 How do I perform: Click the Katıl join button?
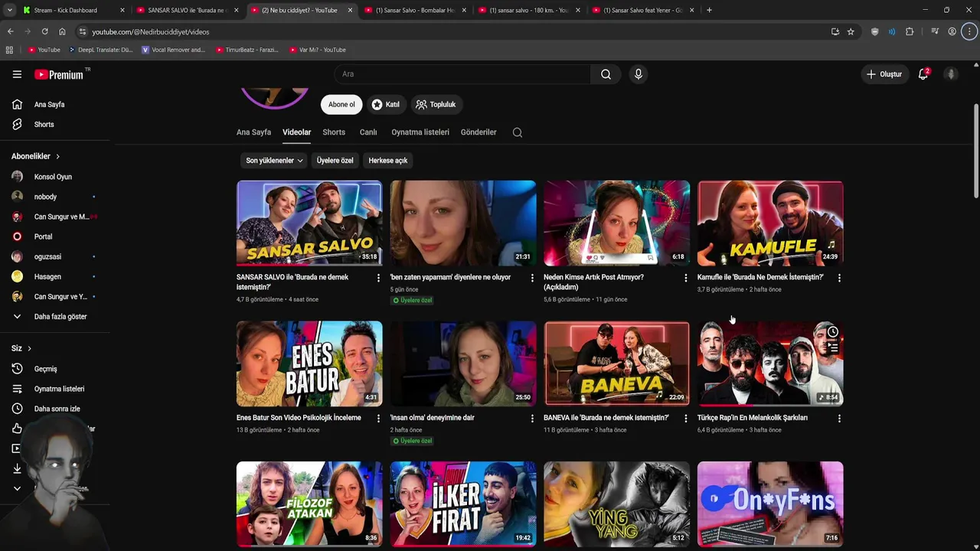point(386,105)
